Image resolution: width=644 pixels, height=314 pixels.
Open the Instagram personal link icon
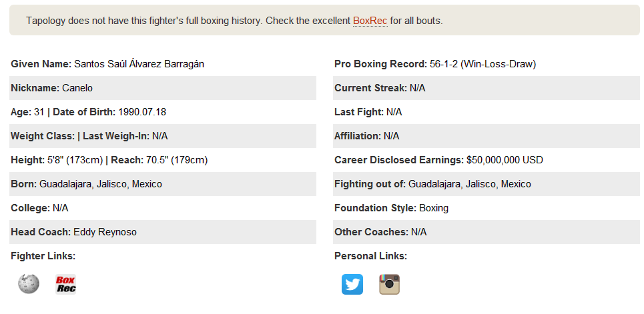389,285
